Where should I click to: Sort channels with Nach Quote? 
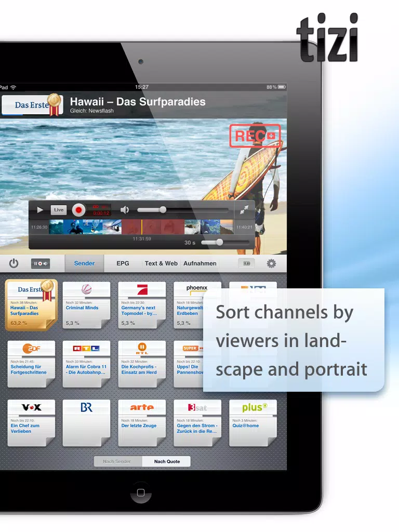[167, 461]
